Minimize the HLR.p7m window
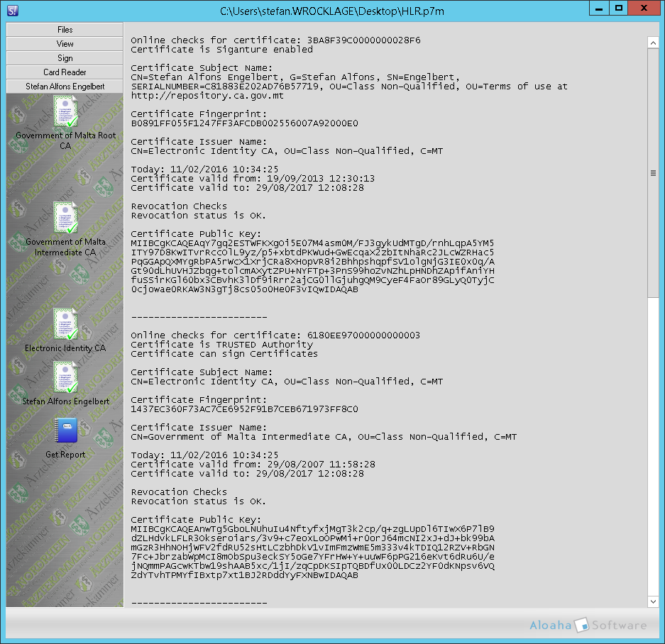The image size is (665, 644). click(600, 9)
